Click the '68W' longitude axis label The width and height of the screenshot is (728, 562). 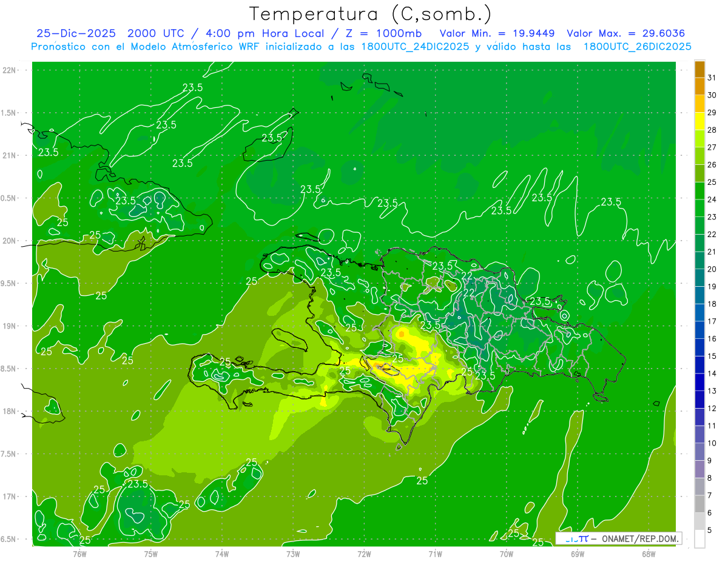pyautogui.click(x=649, y=554)
